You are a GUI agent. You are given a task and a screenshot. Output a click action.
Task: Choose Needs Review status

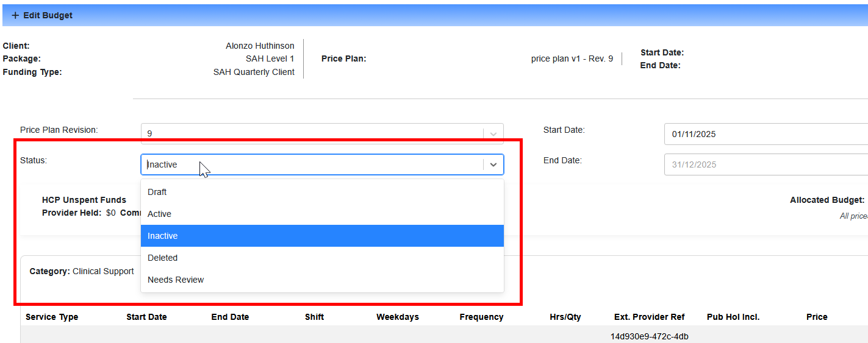[x=176, y=280]
